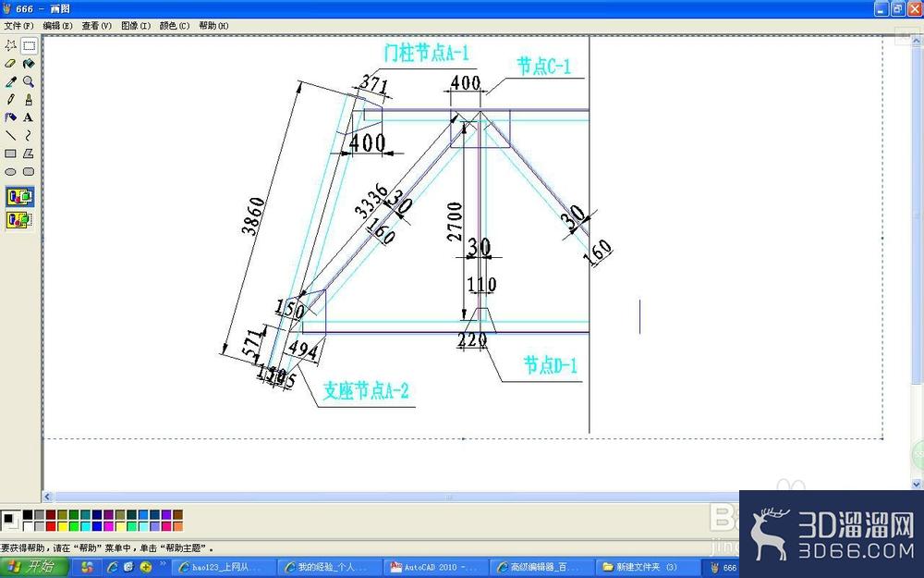The height and width of the screenshot is (578, 924).
Task: Select the Pencil tool
Action: coord(10,100)
